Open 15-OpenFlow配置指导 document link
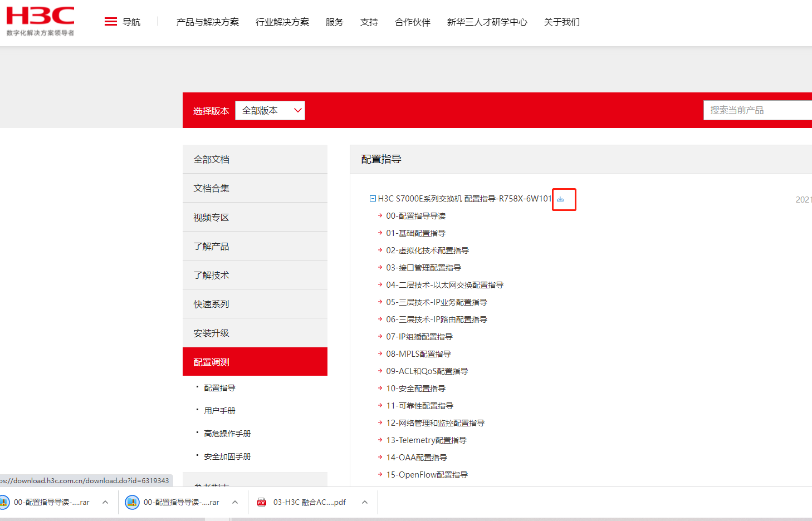 click(x=427, y=475)
